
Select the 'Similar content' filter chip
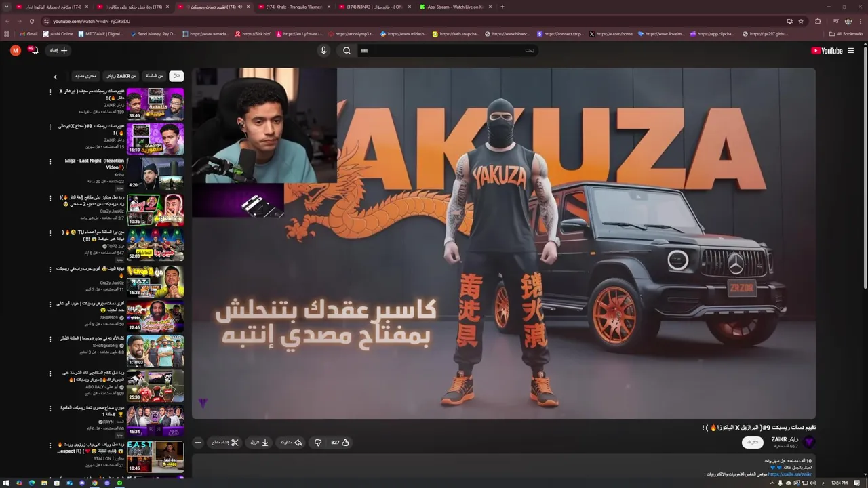[85, 76]
